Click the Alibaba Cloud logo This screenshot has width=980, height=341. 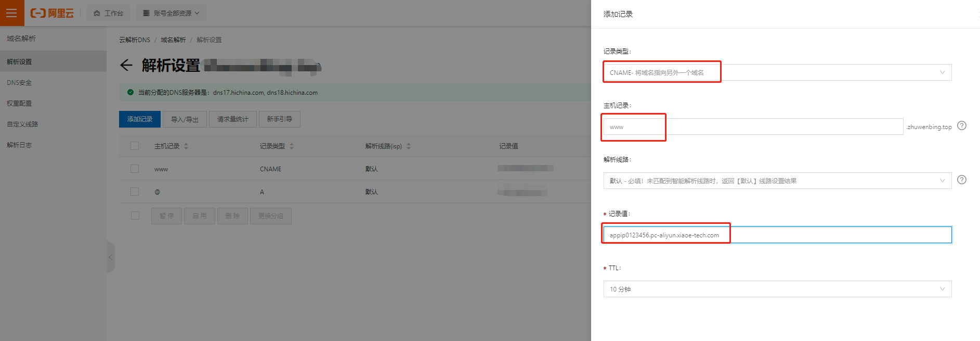click(x=52, y=13)
